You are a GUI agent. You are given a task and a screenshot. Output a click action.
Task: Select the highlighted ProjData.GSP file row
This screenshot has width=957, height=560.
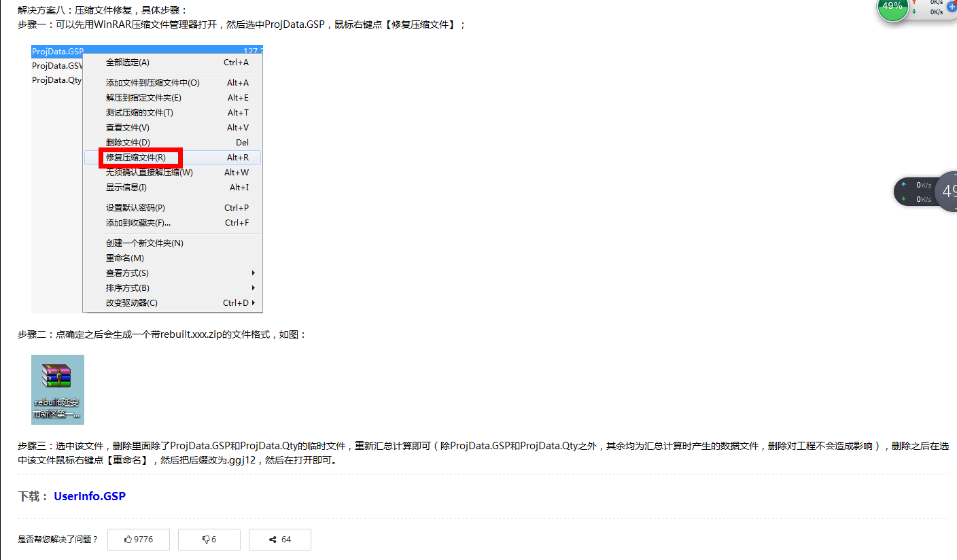point(147,51)
